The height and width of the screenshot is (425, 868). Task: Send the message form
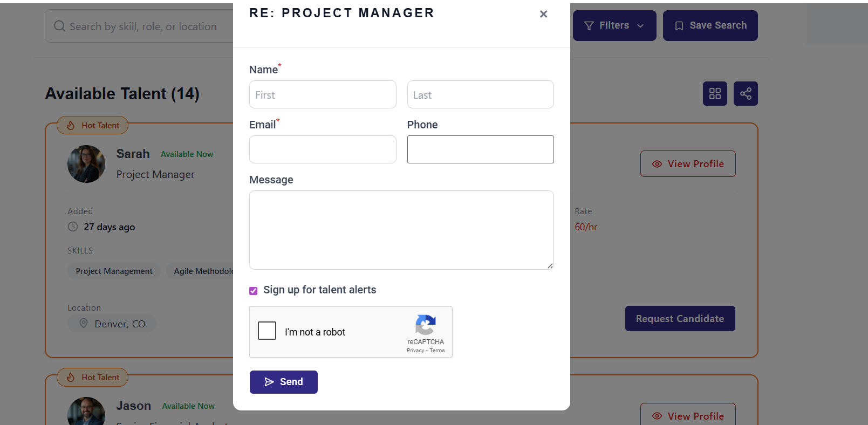tap(283, 382)
